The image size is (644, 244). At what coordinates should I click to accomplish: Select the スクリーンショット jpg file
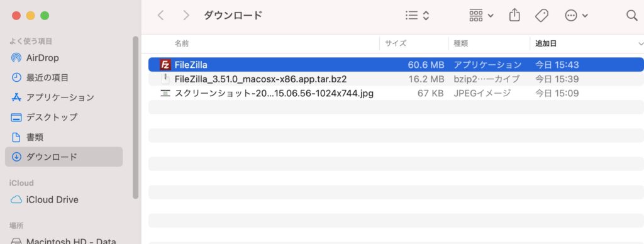coord(396,93)
